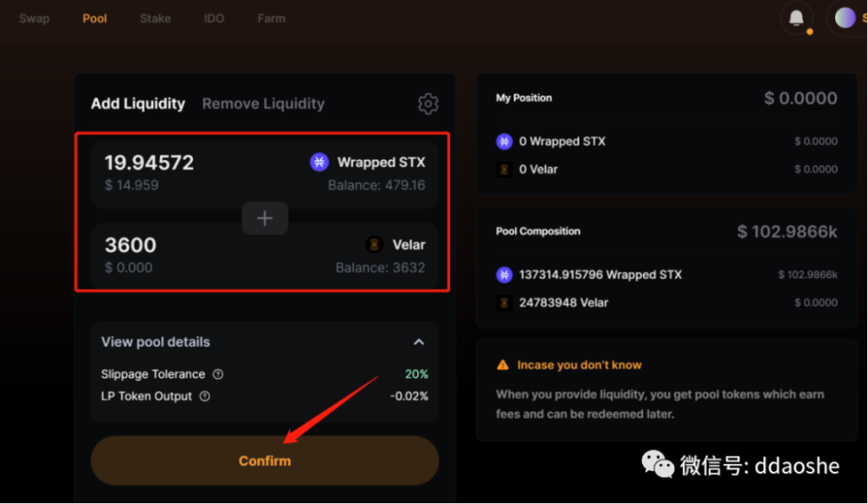Go to the Stake page
The width and height of the screenshot is (868, 504).
[x=155, y=18]
